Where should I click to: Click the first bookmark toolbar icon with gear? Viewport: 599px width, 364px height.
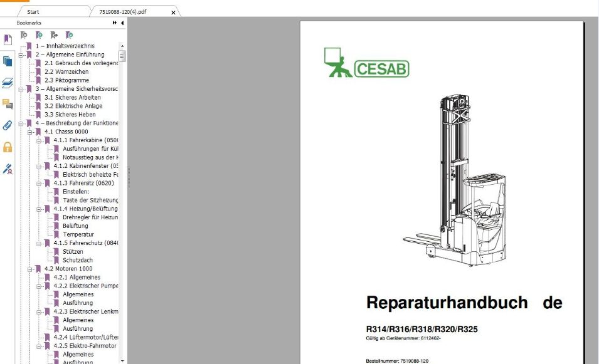(24, 35)
